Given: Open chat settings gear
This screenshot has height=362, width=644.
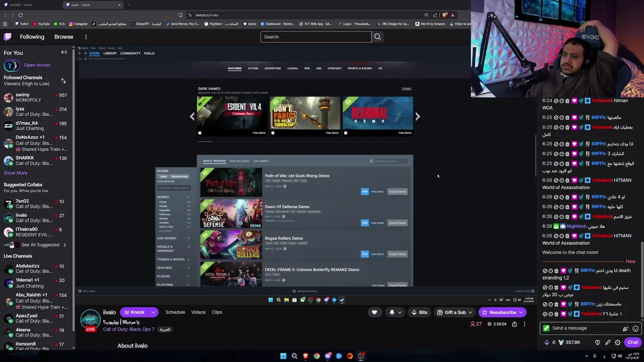Looking at the screenshot, I should coord(617,342).
